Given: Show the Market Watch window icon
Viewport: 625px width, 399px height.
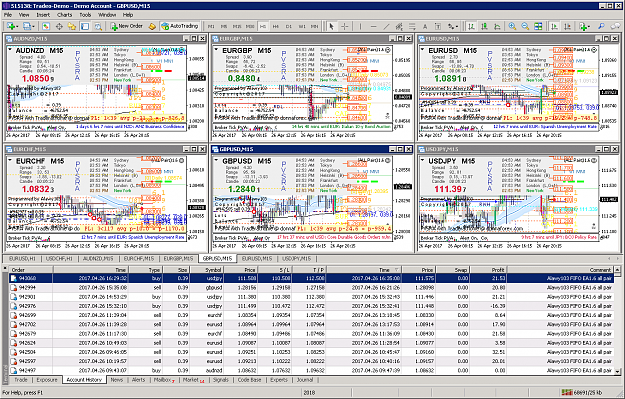Looking at the screenshot, I should click(46, 26).
